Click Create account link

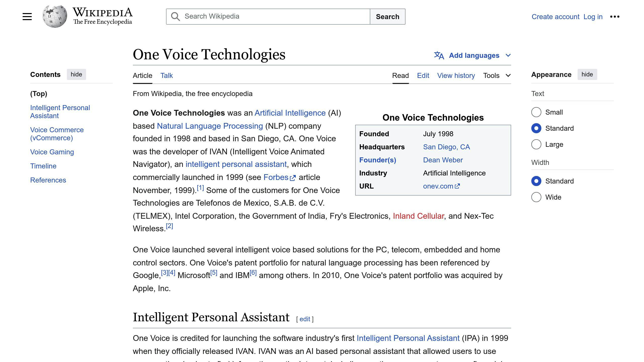[555, 17]
